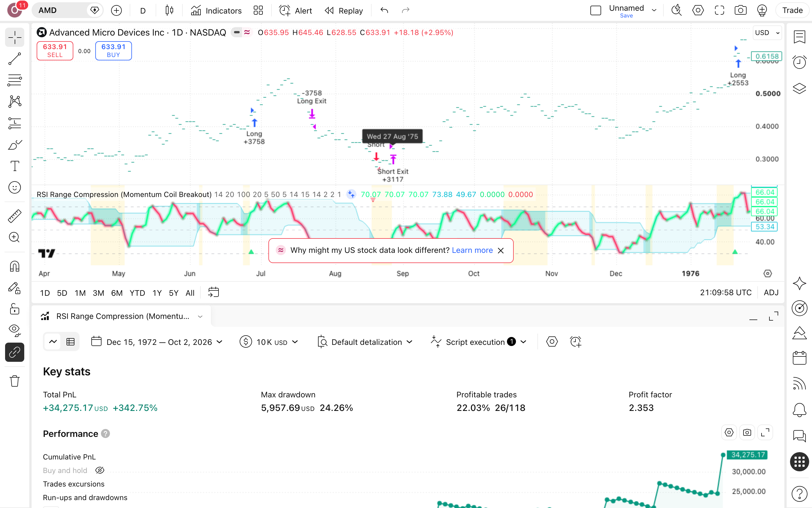Image resolution: width=812 pixels, height=508 pixels.
Task: Open the go to date calendar
Action: (x=213, y=292)
